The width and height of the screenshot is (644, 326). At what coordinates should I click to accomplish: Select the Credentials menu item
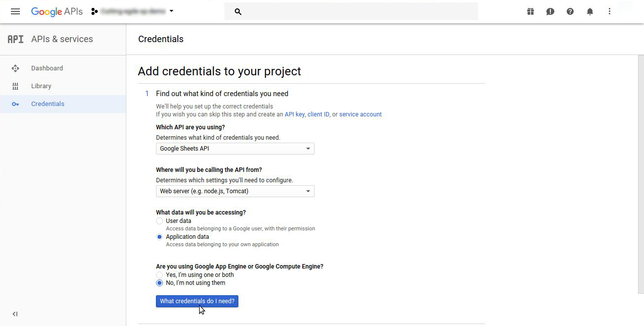pyautogui.click(x=63, y=104)
